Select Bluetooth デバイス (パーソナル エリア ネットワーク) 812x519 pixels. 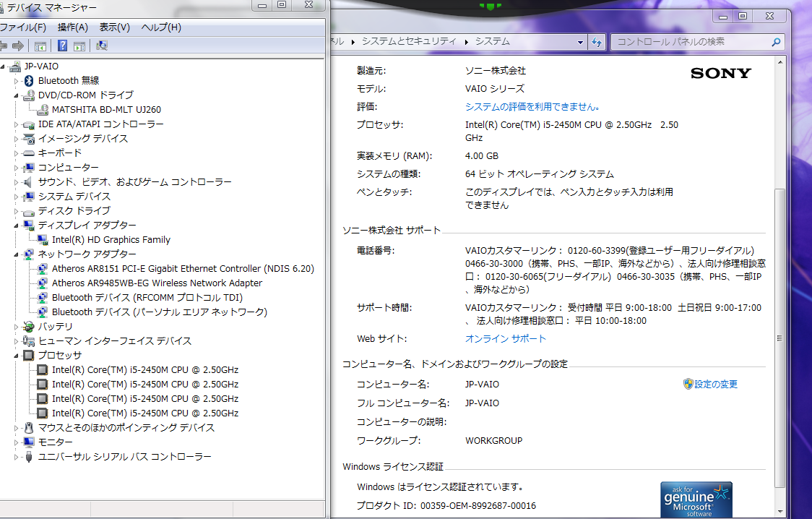pos(160,312)
